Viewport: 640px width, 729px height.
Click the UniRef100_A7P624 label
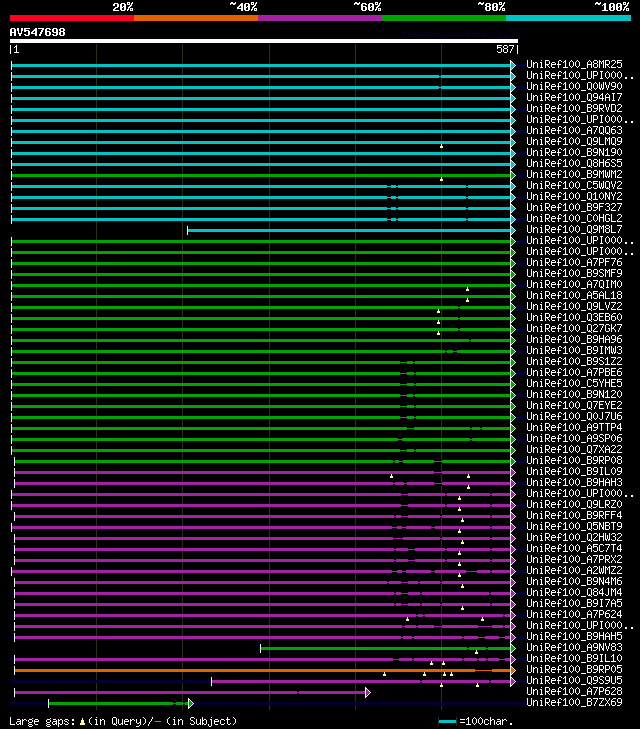click(x=574, y=615)
